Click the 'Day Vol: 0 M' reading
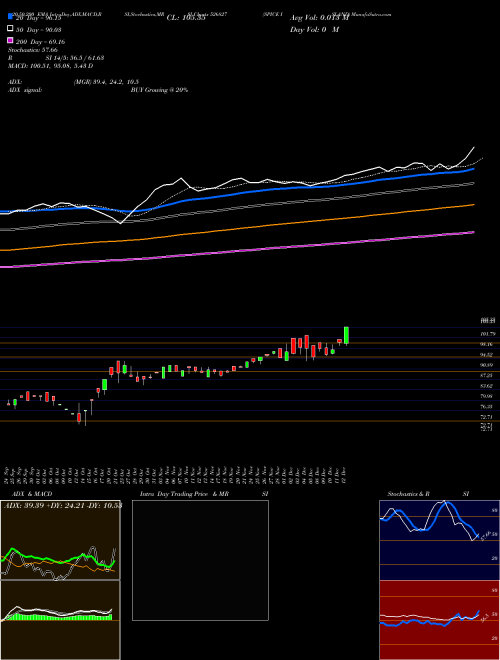This screenshot has width=500, height=660. click(314, 29)
